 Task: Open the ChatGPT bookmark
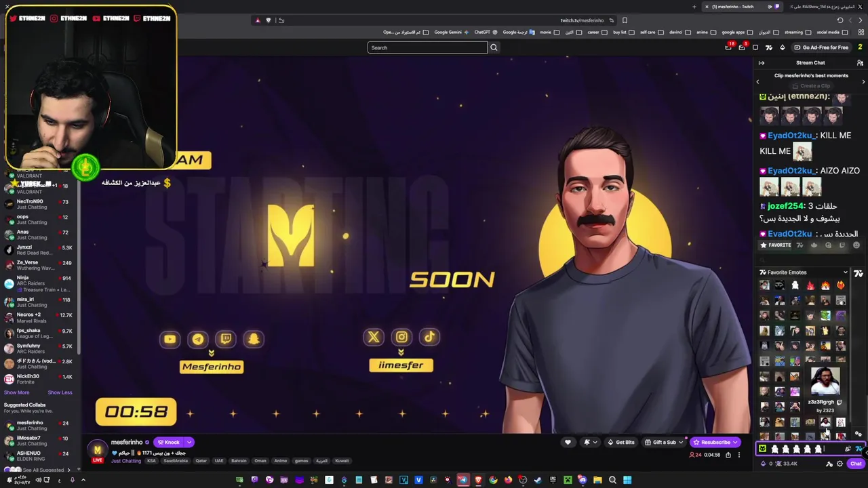point(485,32)
